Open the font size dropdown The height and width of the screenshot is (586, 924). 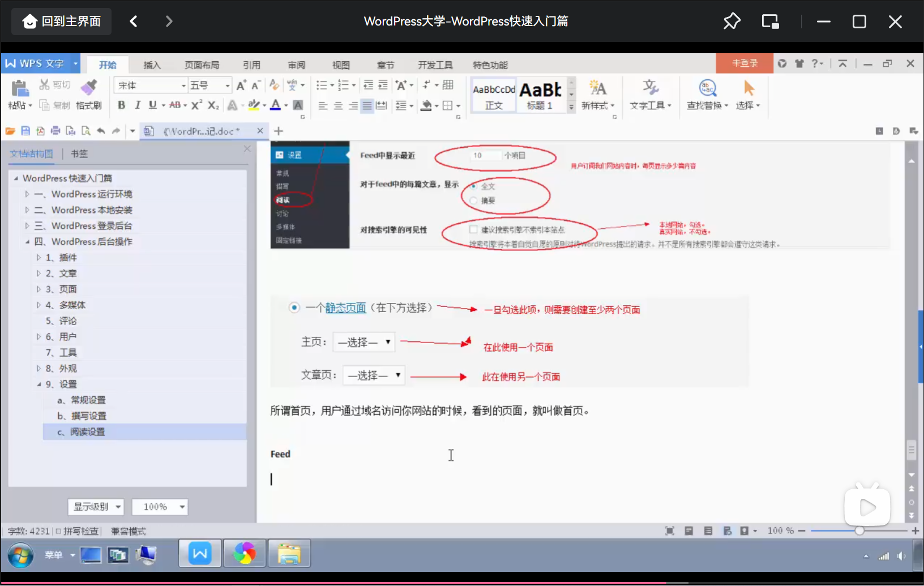pyautogui.click(x=228, y=85)
